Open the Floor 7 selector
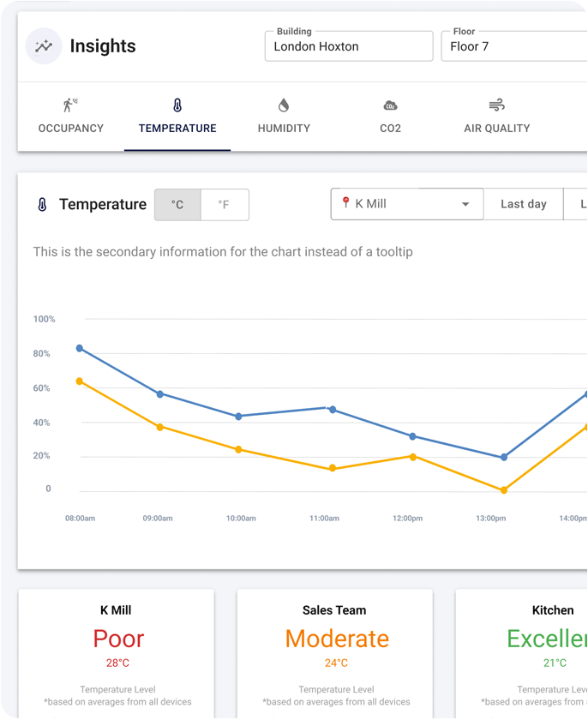The image size is (588, 720). 514,46
